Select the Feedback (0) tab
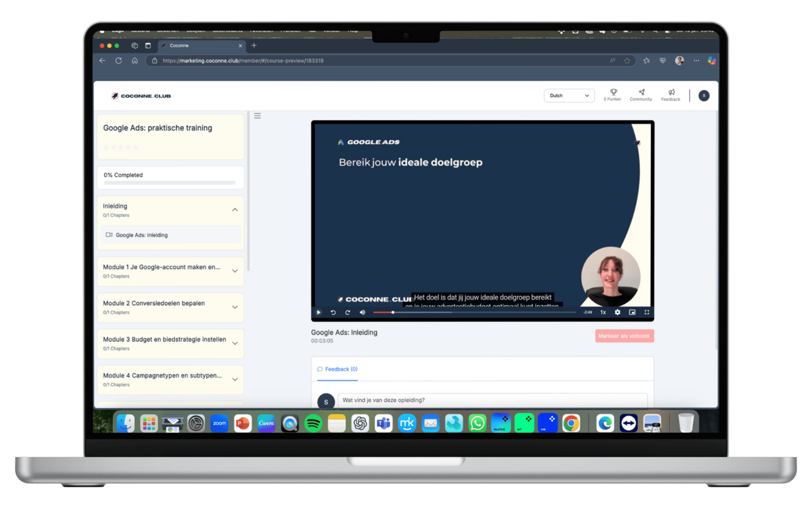812x508 pixels. [x=337, y=369]
